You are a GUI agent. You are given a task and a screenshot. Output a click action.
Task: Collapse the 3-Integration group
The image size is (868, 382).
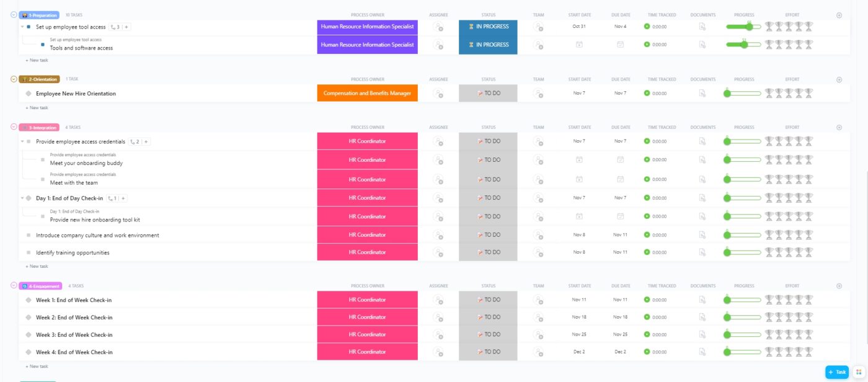click(13, 127)
